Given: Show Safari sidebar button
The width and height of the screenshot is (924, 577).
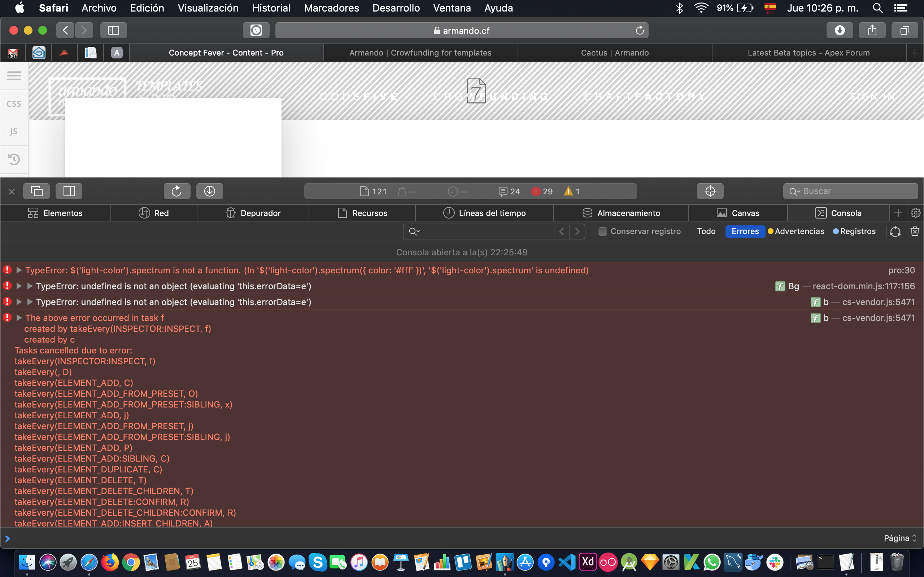Looking at the screenshot, I should tap(113, 31).
